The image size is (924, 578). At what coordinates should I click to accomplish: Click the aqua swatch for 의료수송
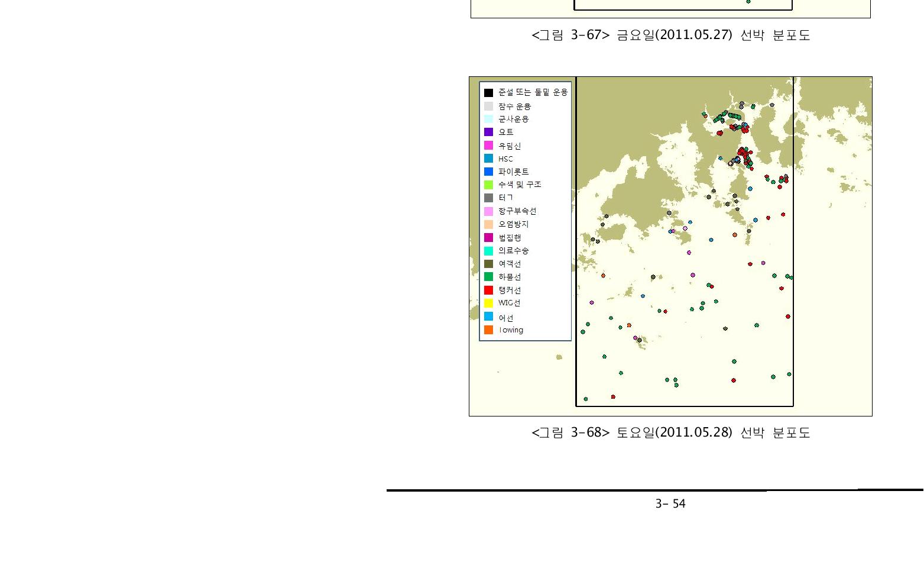pyautogui.click(x=488, y=251)
